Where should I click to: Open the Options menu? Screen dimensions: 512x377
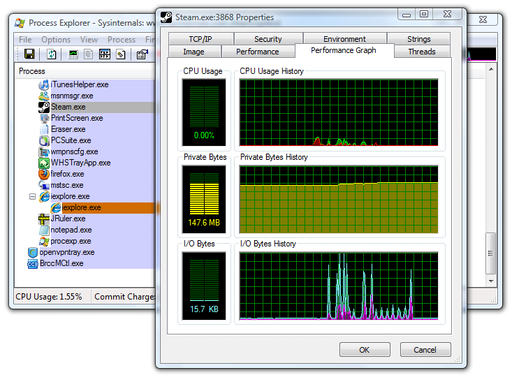pos(56,40)
